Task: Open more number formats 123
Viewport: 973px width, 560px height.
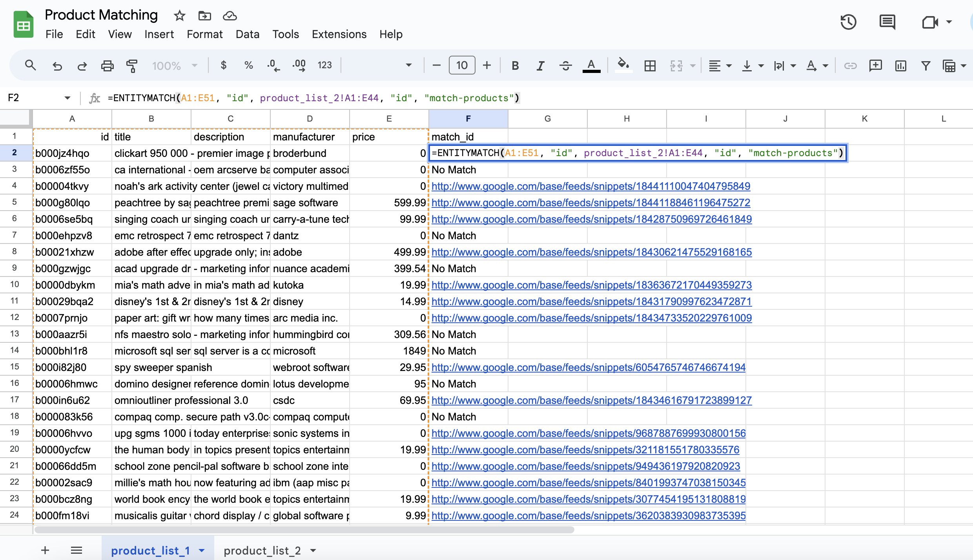Action: (324, 65)
